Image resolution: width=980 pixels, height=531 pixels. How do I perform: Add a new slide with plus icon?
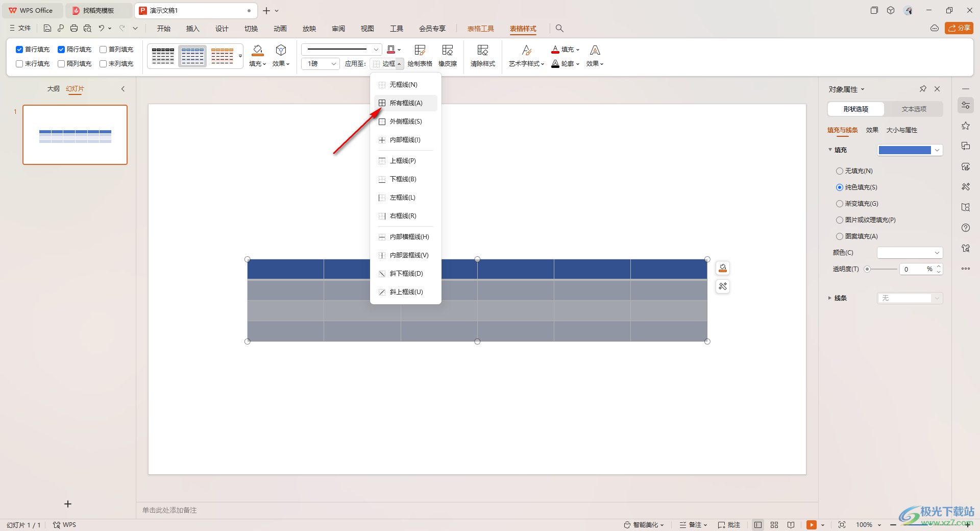tap(68, 504)
